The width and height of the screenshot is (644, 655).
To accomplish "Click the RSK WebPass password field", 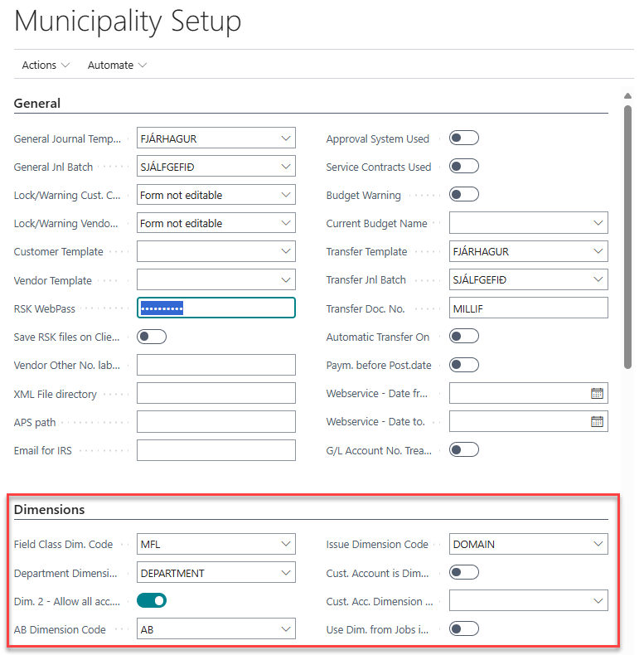I will pos(215,308).
